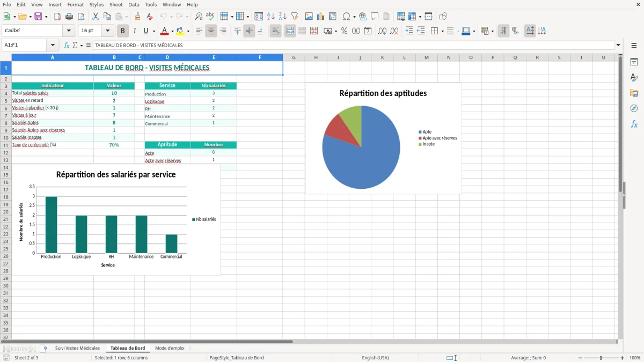Open the Save button dropdown arrow
The width and height of the screenshot is (644, 362).
[46, 17]
